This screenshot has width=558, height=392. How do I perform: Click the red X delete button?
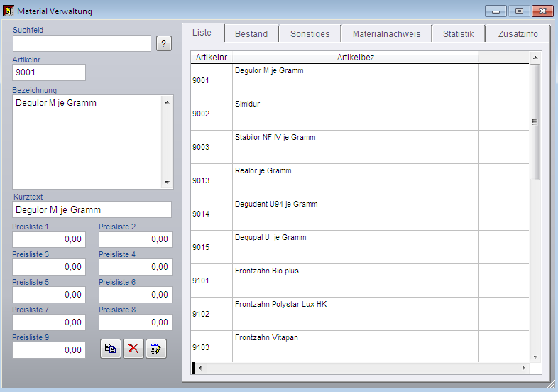(133, 349)
